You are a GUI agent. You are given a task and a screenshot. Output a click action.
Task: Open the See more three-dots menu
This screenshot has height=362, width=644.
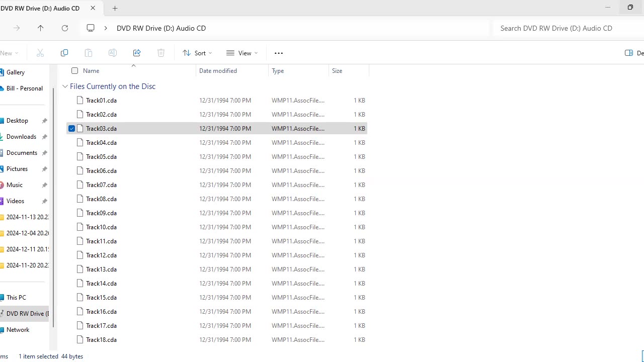point(279,53)
